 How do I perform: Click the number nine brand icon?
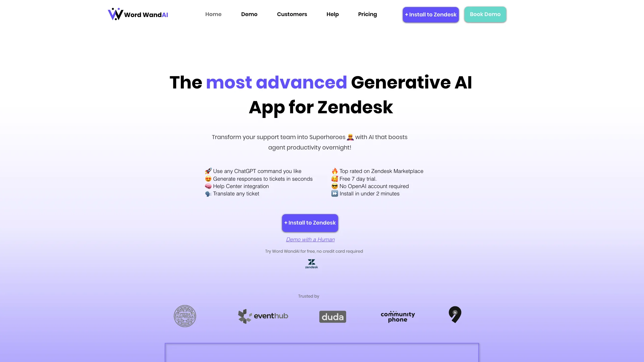coord(455,314)
